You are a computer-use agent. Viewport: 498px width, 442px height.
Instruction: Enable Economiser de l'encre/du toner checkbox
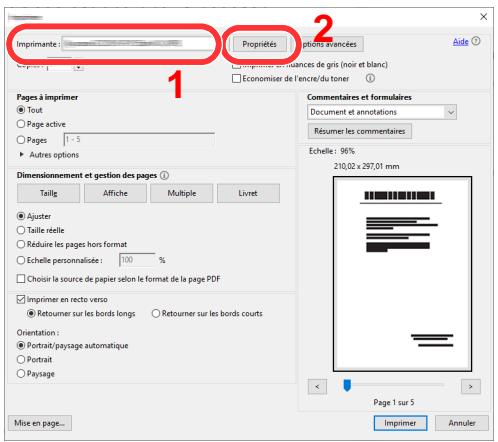tap(236, 79)
